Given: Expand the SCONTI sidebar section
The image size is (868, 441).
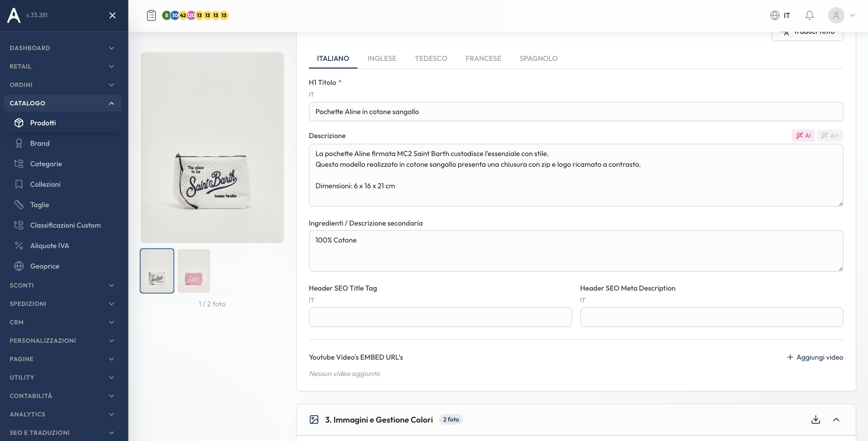Looking at the screenshot, I should click(62, 285).
